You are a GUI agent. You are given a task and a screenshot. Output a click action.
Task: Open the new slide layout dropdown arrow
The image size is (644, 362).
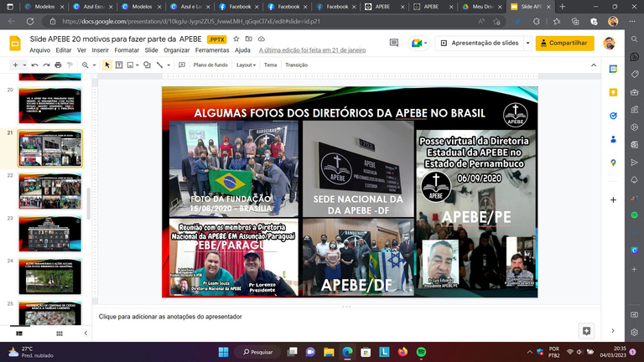click(x=24, y=65)
